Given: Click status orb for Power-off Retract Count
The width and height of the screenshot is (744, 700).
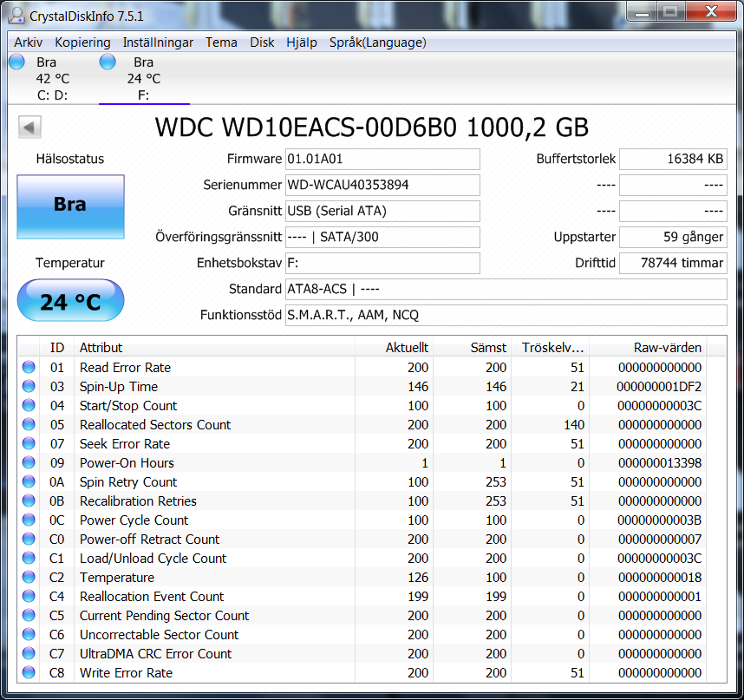Looking at the screenshot, I should pos(29,539).
